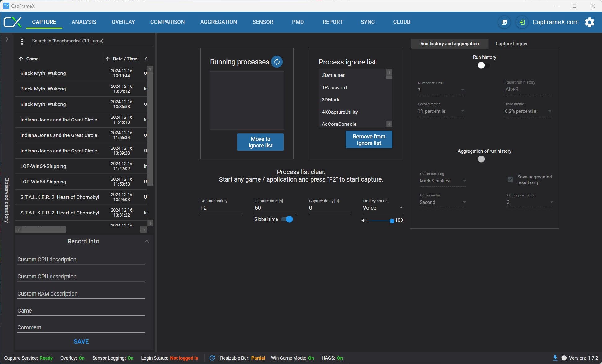Click the Search in Benchmarks field

[x=92, y=41]
